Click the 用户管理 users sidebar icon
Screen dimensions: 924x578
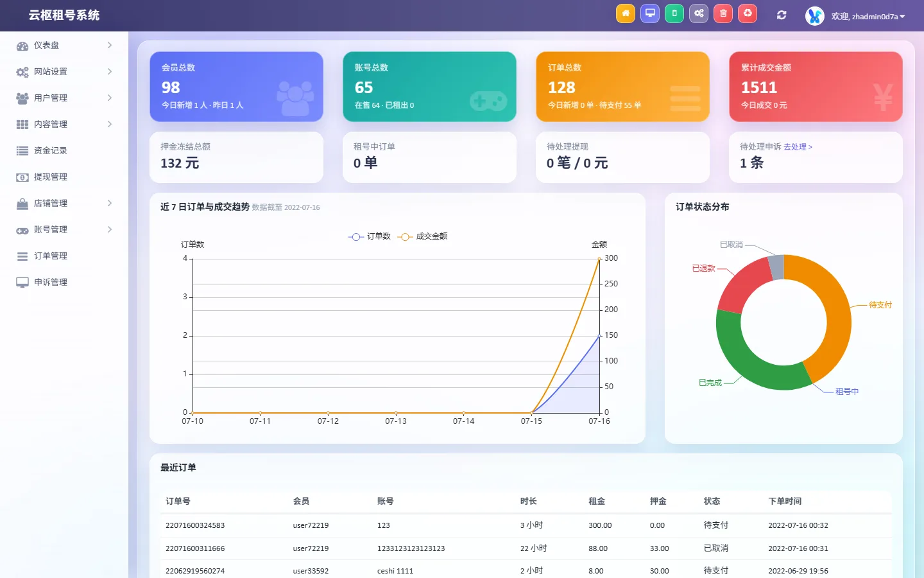[22, 98]
